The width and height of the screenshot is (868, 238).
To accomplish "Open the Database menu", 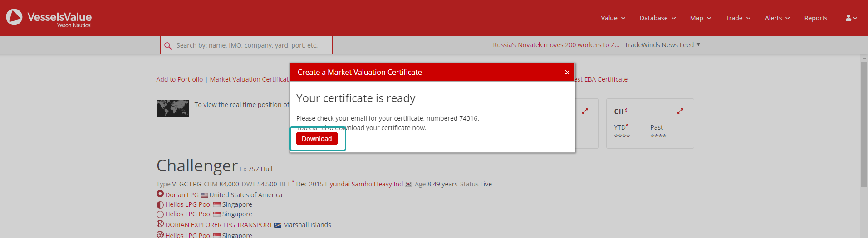I will click(657, 18).
